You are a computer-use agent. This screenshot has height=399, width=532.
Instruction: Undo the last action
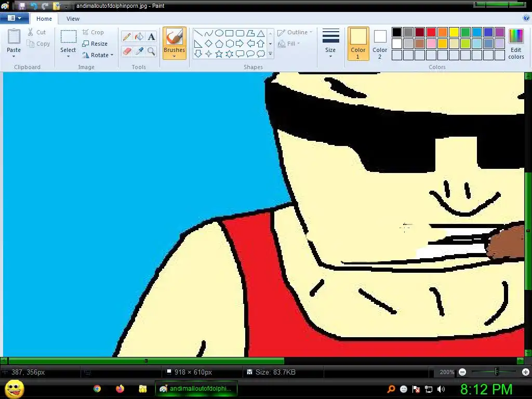(34, 6)
